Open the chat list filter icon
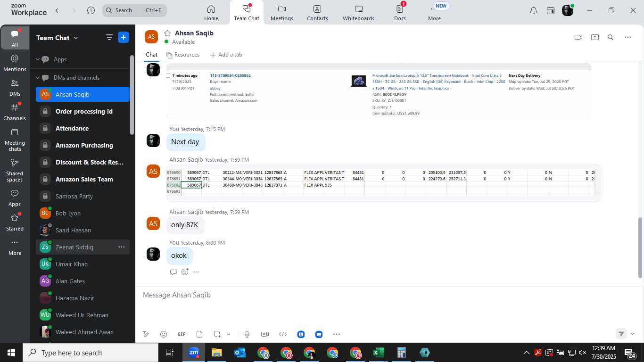Screen dimensions: 644x362 [x=109, y=38]
